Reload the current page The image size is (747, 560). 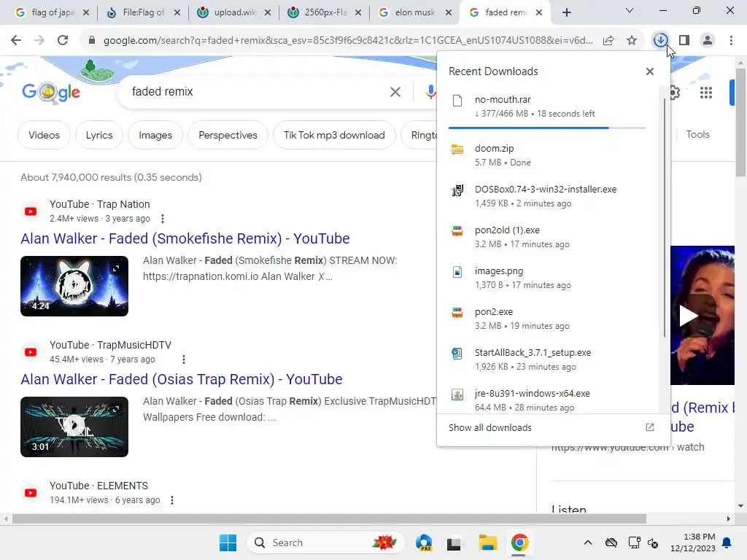pyautogui.click(x=63, y=40)
